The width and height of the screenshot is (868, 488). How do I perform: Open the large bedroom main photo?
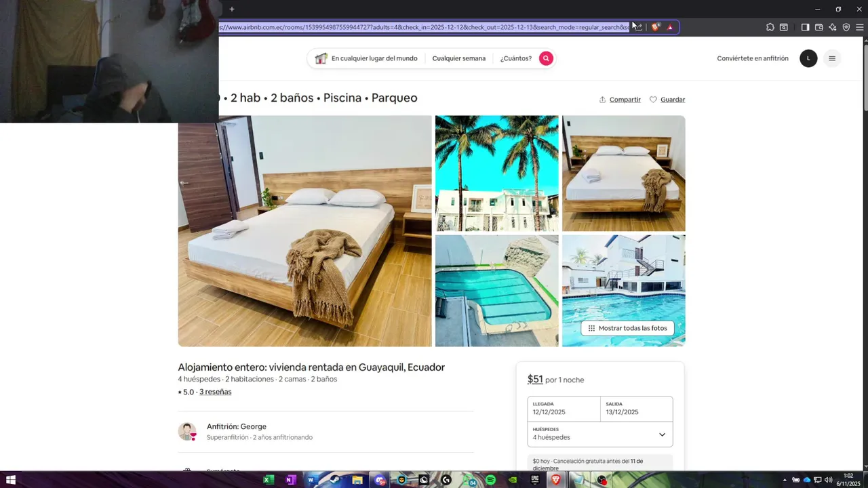click(x=304, y=231)
